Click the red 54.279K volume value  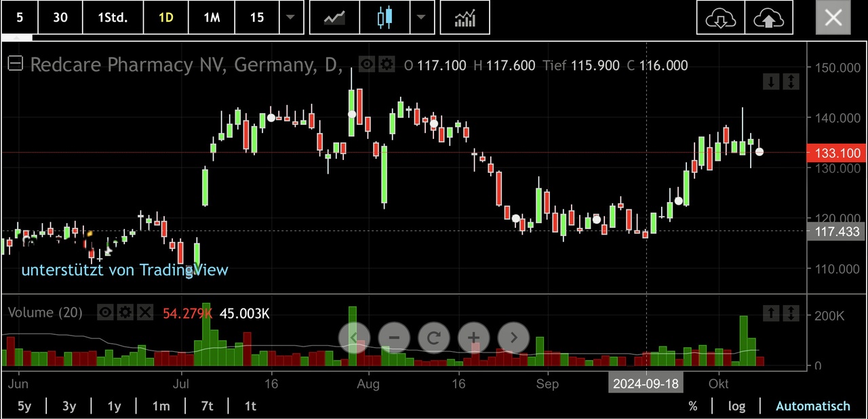[187, 313]
